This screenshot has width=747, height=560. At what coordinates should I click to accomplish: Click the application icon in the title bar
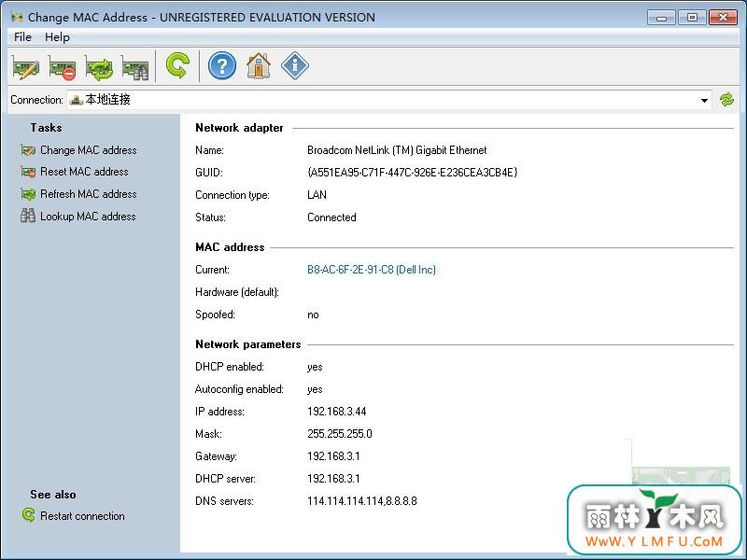click(x=18, y=18)
